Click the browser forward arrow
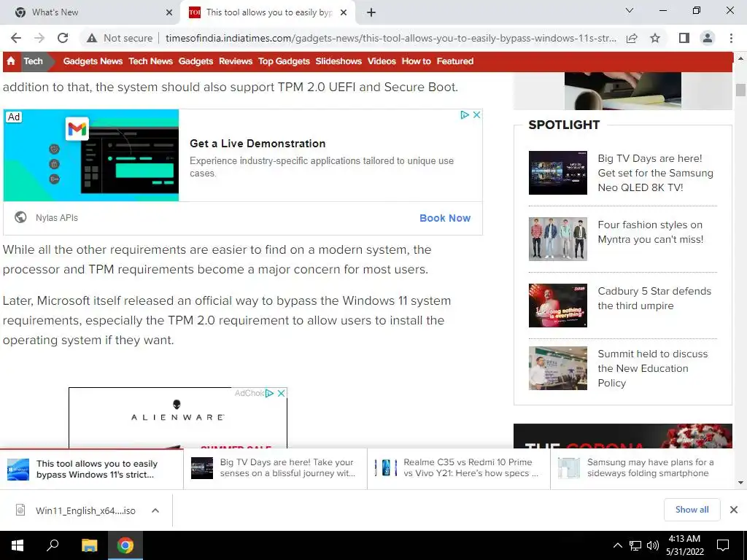Viewport: 747px width, 560px height. pos(39,38)
